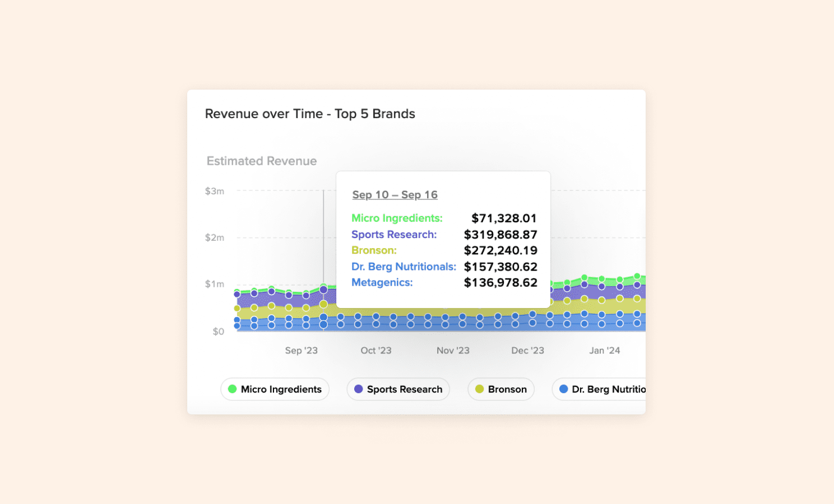The image size is (834, 504).
Task: Toggle the Bronson legend chip
Action: [x=501, y=389]
